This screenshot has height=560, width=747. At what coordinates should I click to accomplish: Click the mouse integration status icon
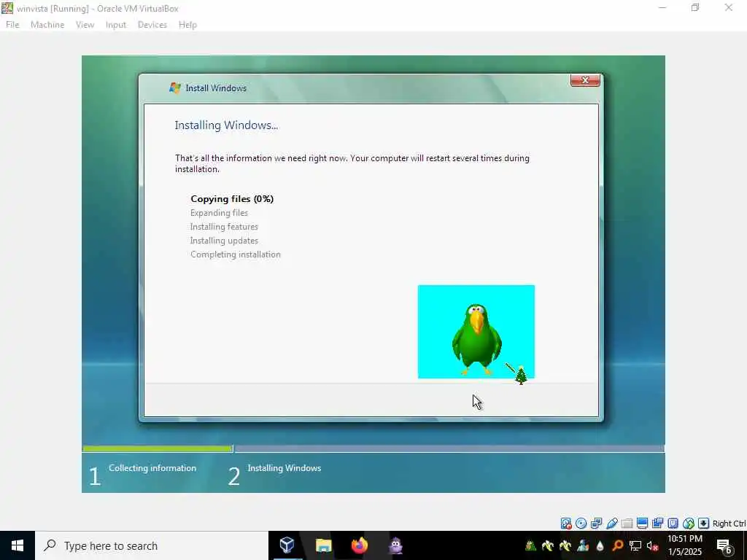click(689, 524)
